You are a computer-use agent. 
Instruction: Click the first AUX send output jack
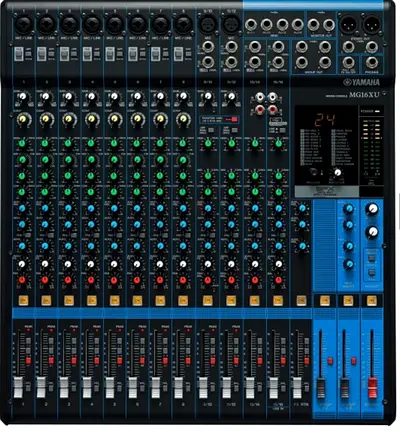251,25
